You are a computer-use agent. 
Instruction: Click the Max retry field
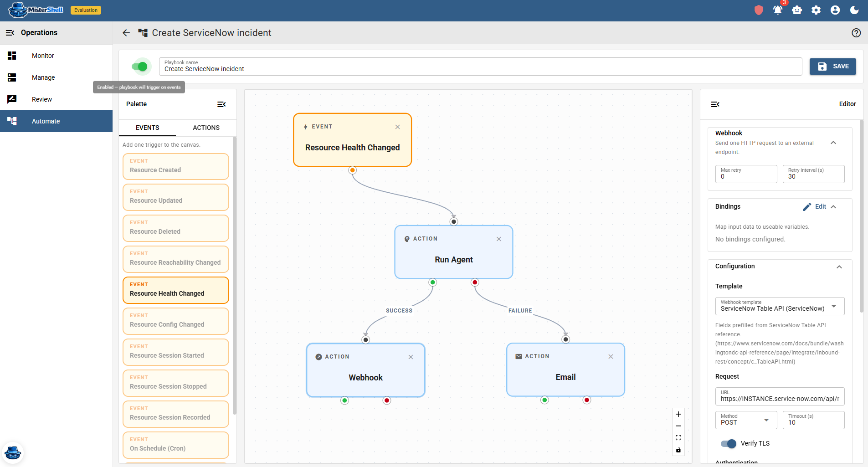point(746,174)
